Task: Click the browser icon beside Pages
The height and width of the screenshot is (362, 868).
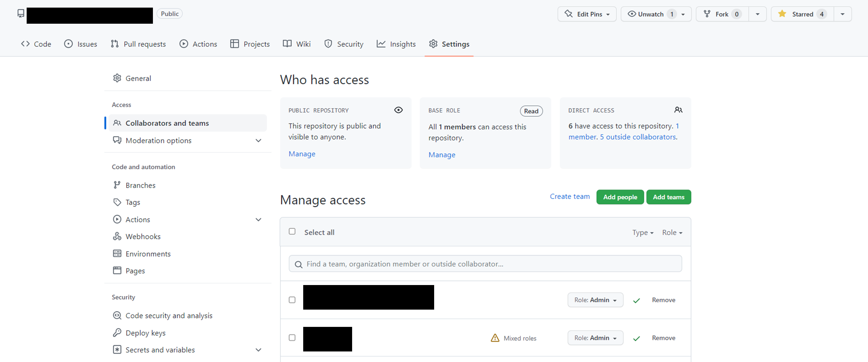Action: click(x=117, y=270)
